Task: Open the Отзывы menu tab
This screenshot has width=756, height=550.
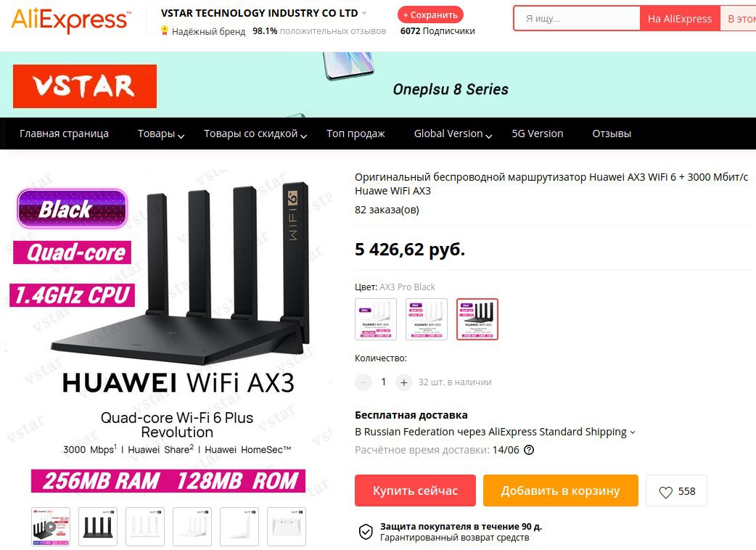Action: tap(612, 134)
